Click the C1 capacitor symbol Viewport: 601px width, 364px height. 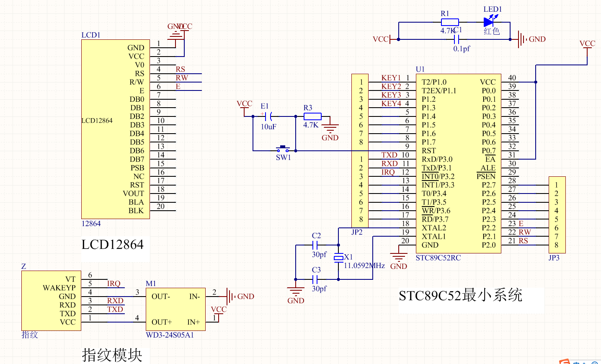pyautogui.click(x=457, y=39)
